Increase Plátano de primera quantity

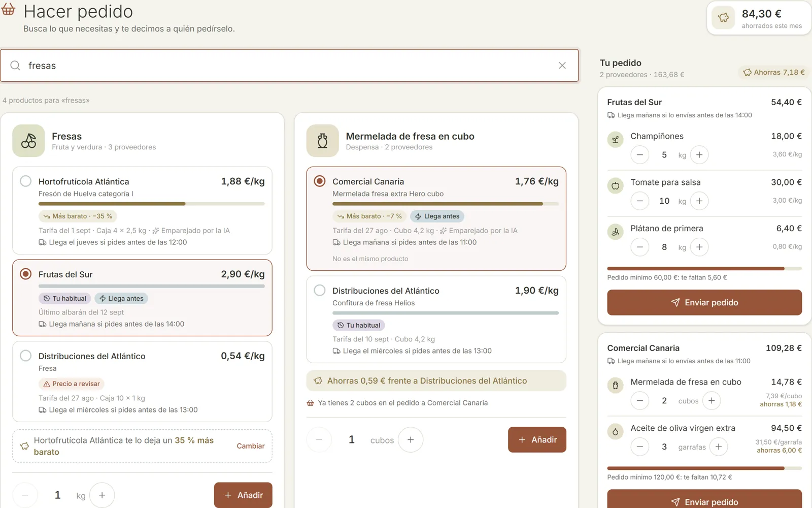[x=699, y=247]
